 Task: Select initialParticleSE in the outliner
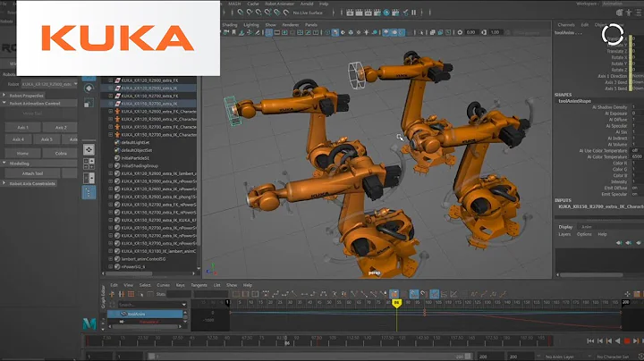(x=135, y=158)
